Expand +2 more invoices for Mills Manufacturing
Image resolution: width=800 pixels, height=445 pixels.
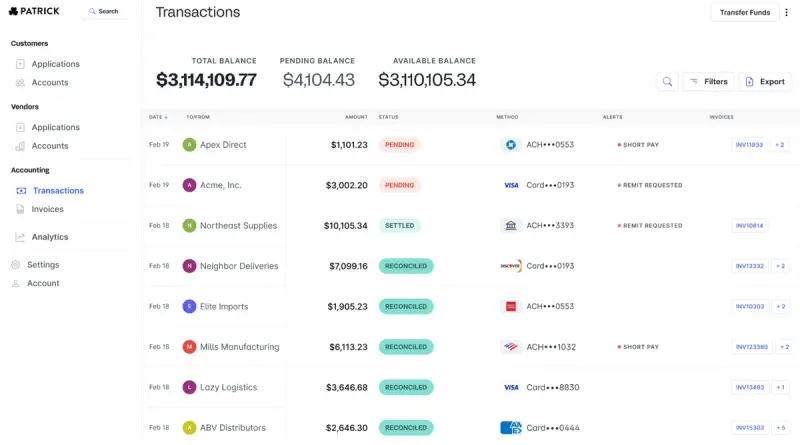tap(785, 347)
